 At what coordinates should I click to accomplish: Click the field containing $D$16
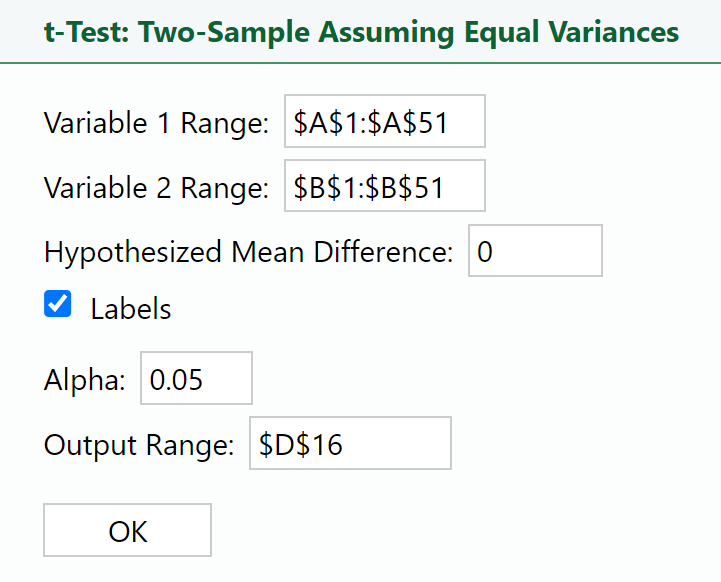[350, 443]
